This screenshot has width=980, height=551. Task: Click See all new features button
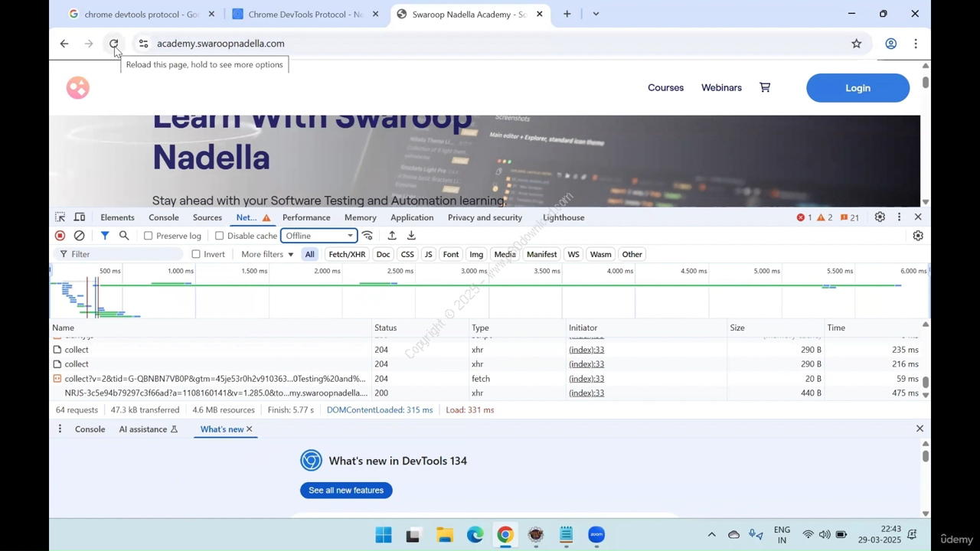346,490
